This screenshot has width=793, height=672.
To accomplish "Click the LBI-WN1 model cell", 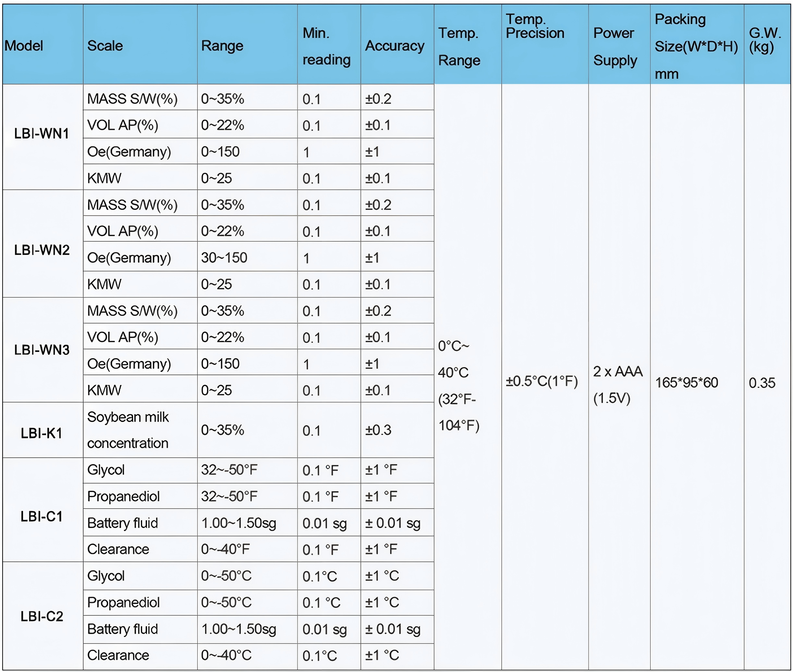I will point(42,134).
